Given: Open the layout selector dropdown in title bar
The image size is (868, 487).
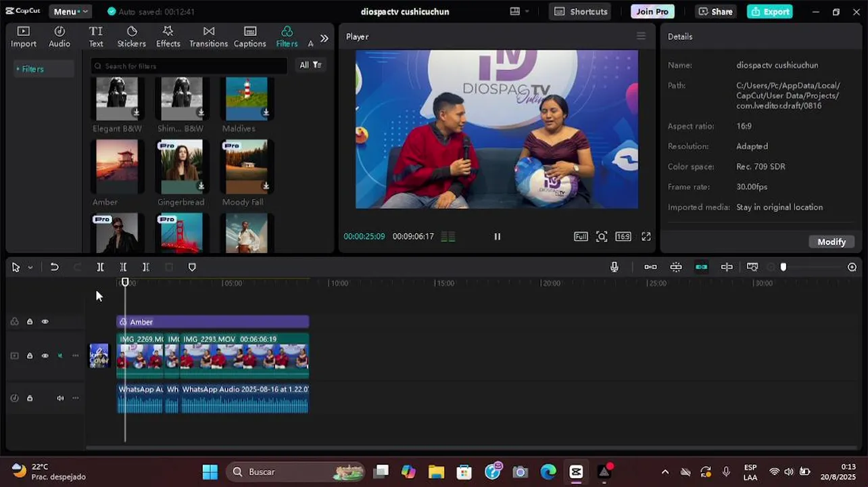Looking at the screenshot, I should (x=519, y=11).
